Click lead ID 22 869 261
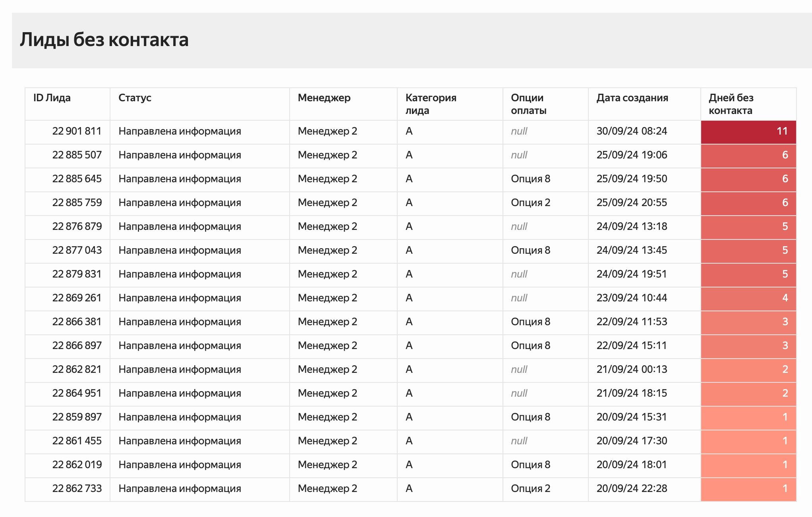This screenshot has height=517, width=812. (77, 298)
